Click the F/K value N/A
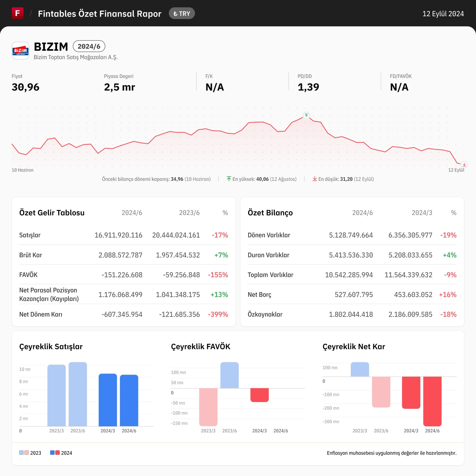 click(215, 87)
